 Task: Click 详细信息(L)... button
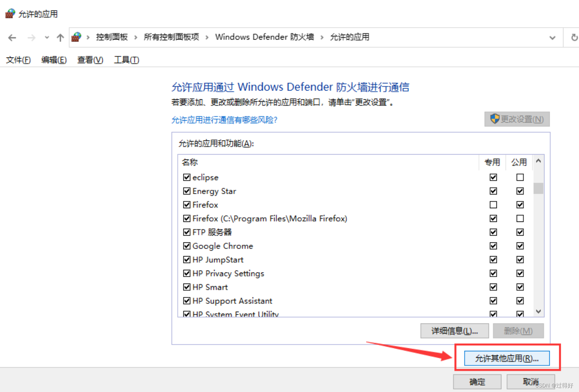455,331
